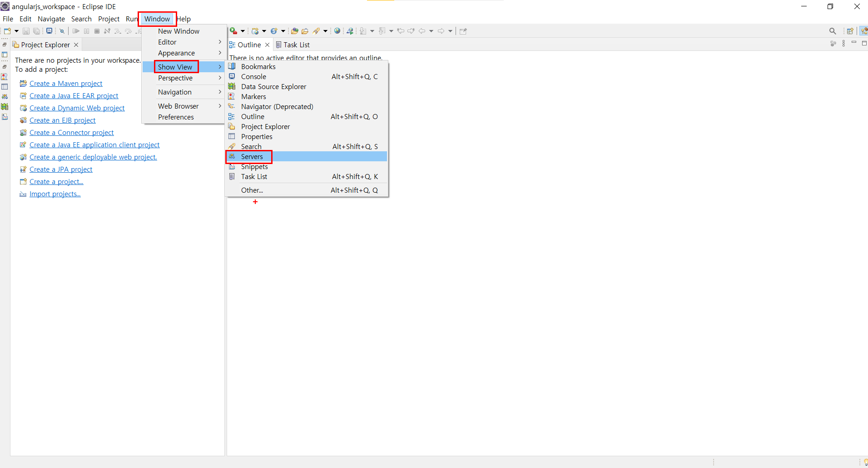868x468 pixels.
Task: Open the Previous Annotation dropdown arrow
Action: tap(391, 31)
